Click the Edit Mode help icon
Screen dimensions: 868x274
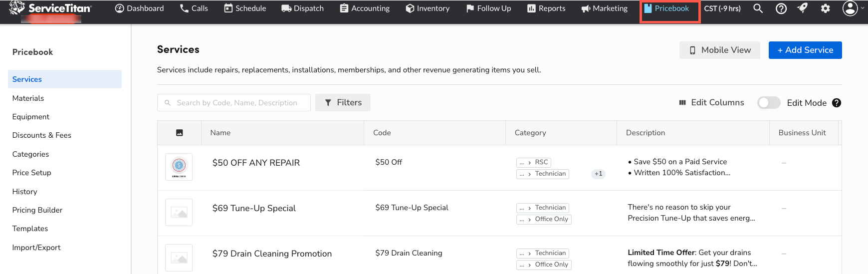coord(837,103)
